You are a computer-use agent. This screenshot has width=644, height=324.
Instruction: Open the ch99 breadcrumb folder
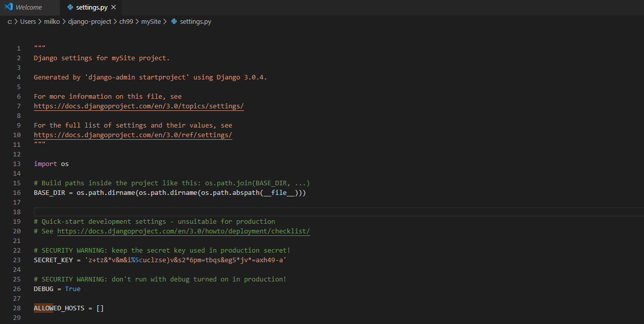[126, 22]
